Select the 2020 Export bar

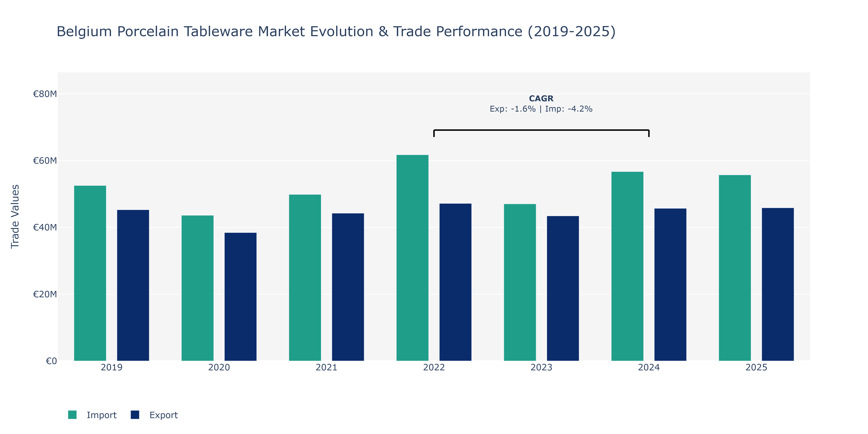pos(241,297)
